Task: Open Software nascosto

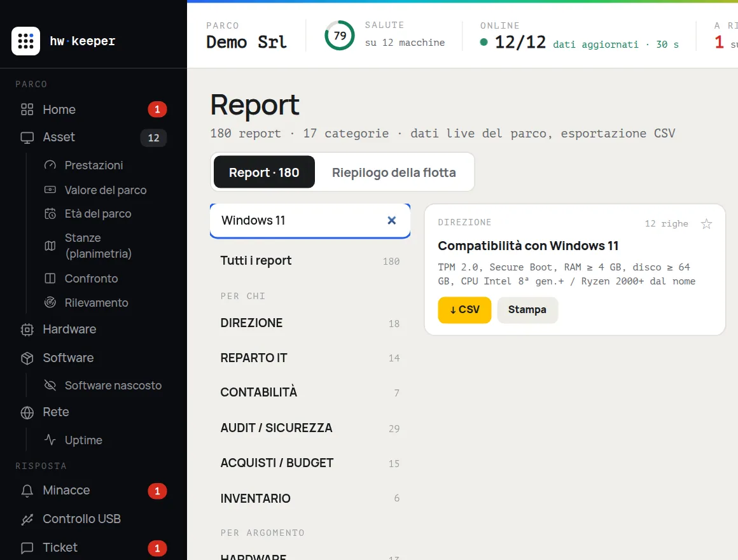Action: point(113,386)
